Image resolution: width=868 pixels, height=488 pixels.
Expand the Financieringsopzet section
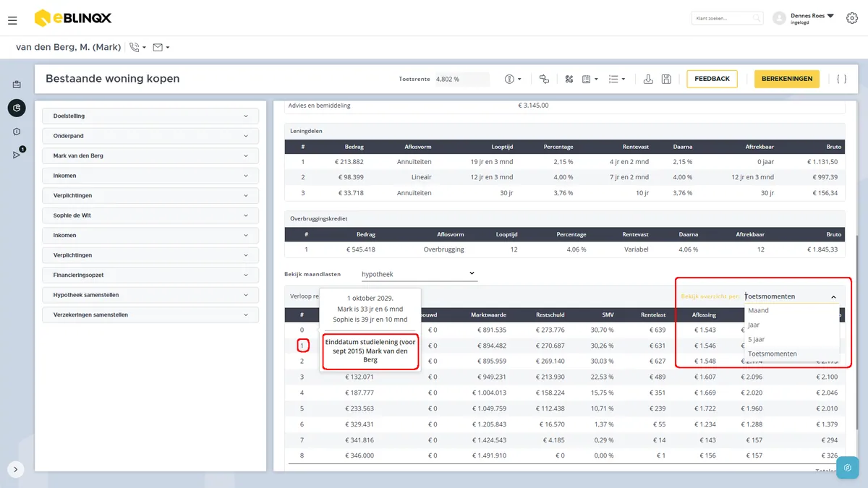pos(150,275)
